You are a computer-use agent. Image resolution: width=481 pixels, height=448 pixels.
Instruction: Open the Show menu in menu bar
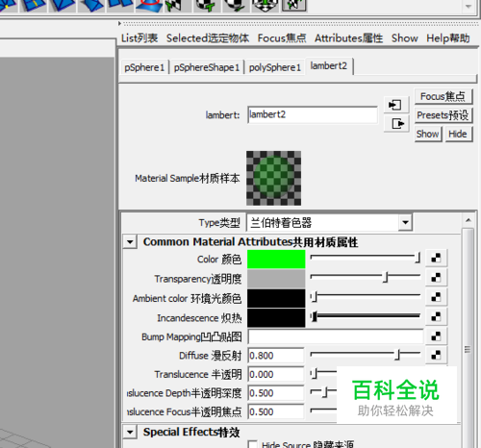404,38
